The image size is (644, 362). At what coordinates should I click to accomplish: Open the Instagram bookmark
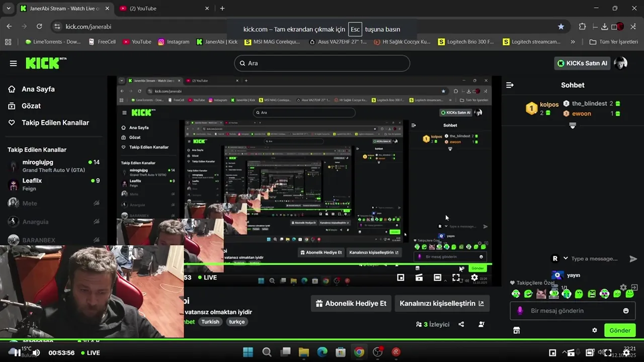pos(174,42)
